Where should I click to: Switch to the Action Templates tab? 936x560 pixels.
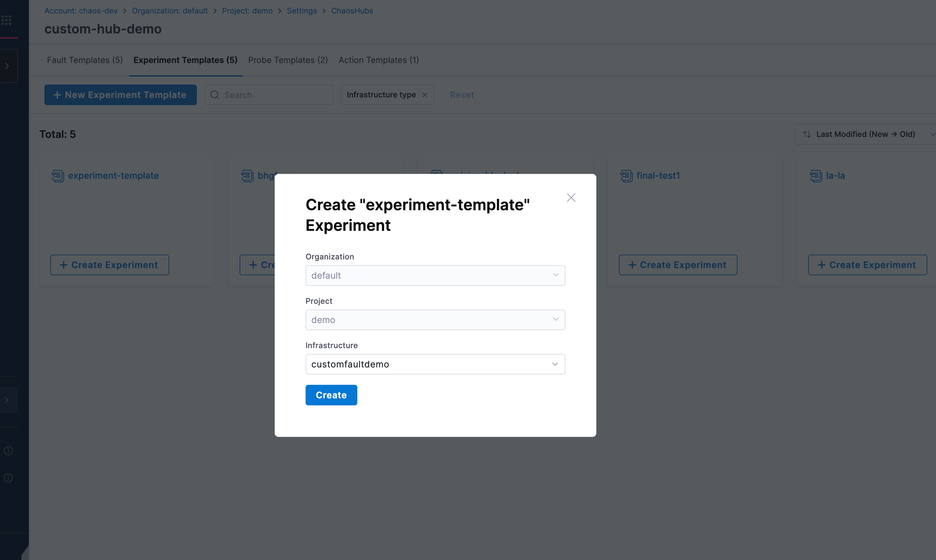point(378,60)
